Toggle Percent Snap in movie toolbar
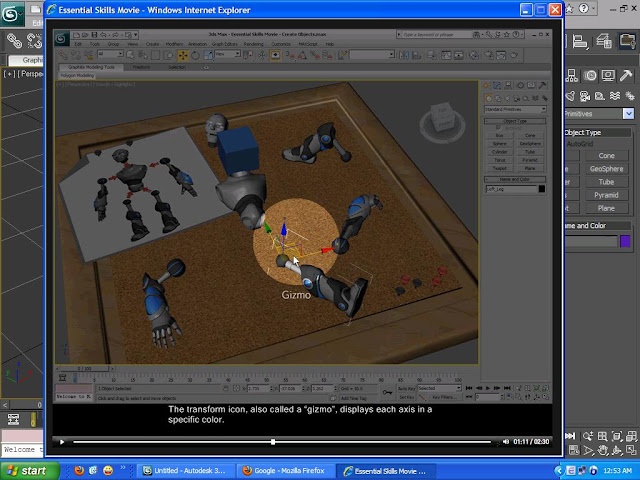The image size is (640, 480). click(315, 55)
